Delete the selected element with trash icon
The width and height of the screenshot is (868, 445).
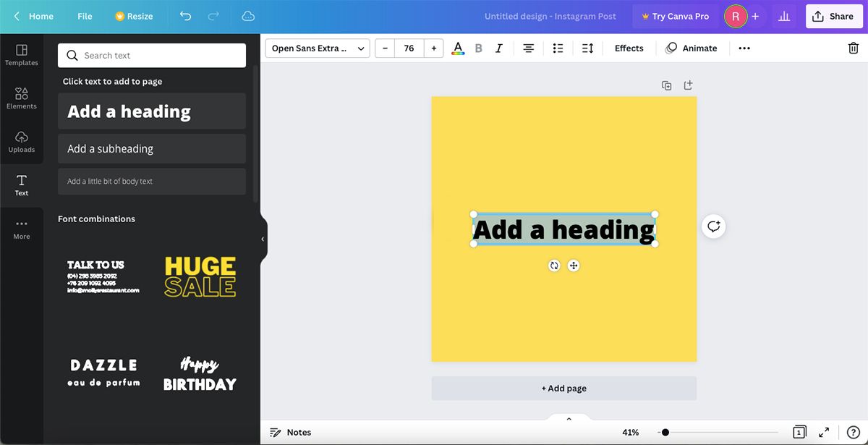(853, 48)
